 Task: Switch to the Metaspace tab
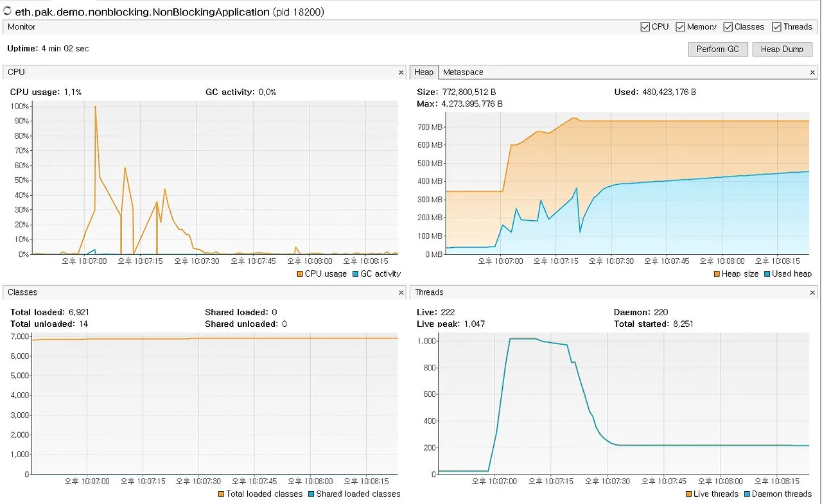(463, 73)
